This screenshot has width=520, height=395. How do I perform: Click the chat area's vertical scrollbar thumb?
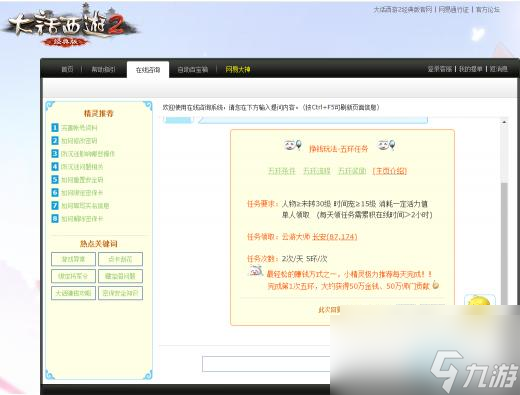point(504,243)
